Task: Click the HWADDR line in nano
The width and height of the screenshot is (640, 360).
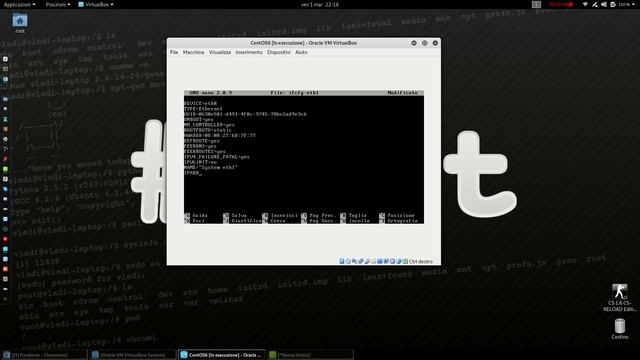Action: pyautogui.click(x=220, y=135)
